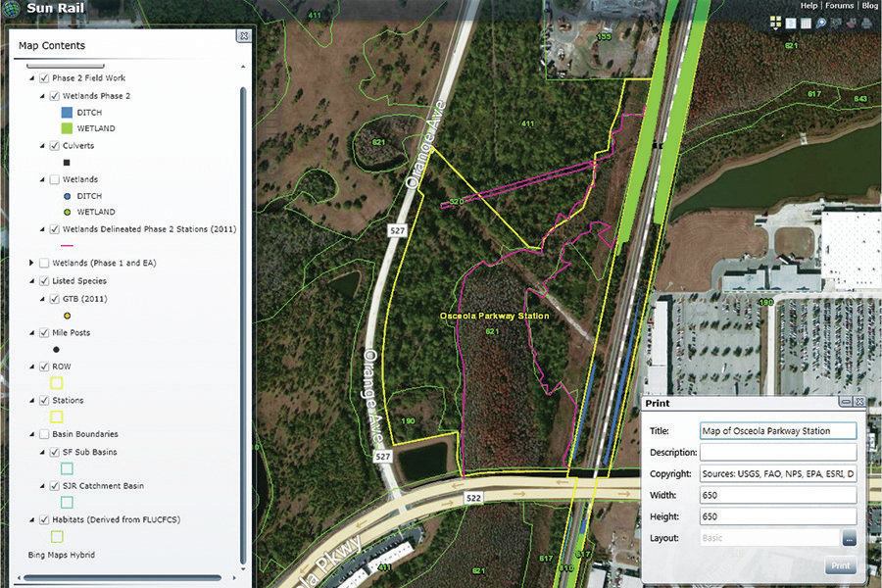Image resolution: width=882 pixels, height=588 pixels.
Task: Open the print tool icon
Action: (866, 23)
